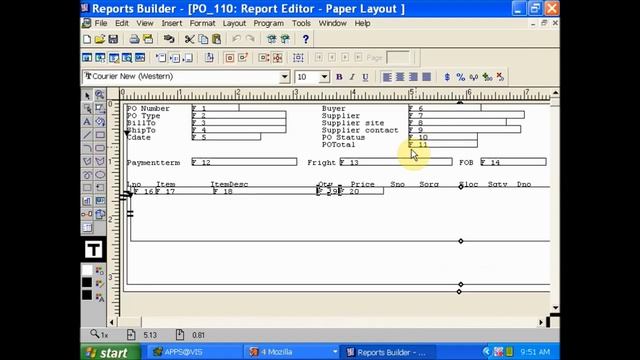Viewport: 640px width, 360px height.
Task: Set text alignment to left
Action: click(387, 77)
